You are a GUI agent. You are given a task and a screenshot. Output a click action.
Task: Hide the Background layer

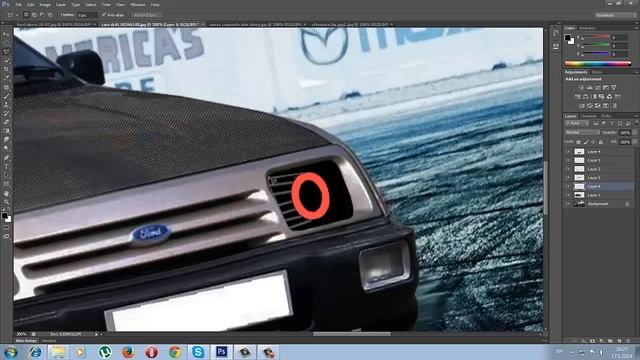pyautogui.click(x=567, y=204)
